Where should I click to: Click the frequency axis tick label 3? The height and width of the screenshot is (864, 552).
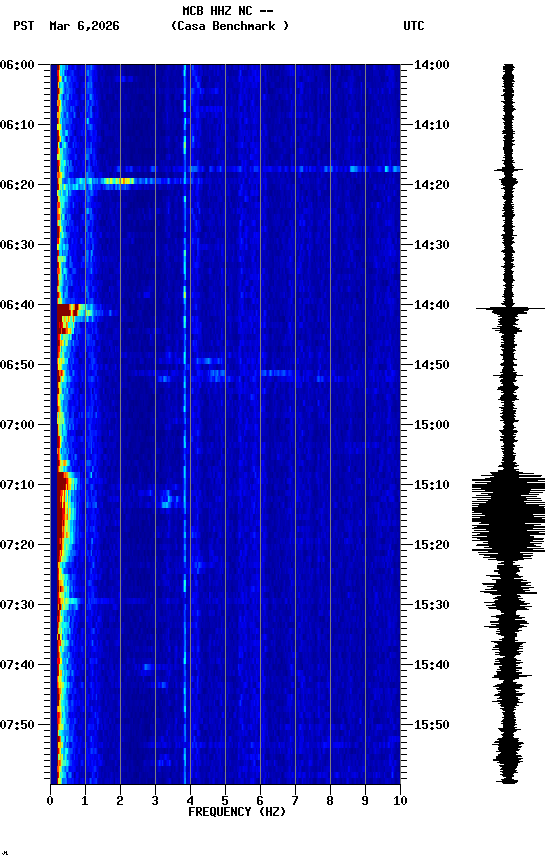tap(155, 801)
